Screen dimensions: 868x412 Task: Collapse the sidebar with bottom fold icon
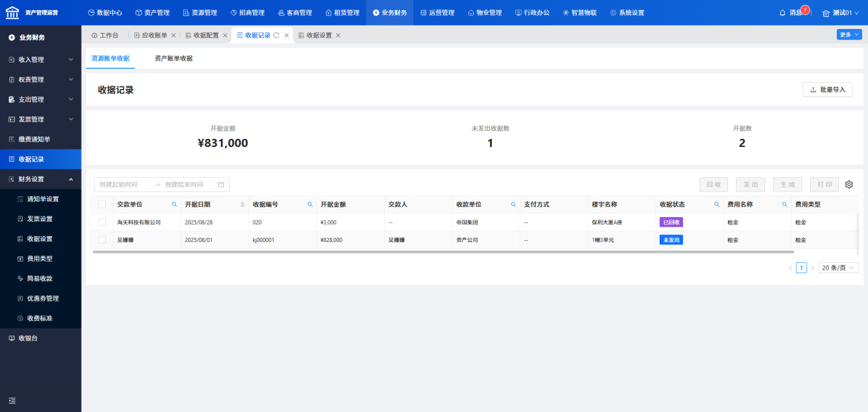pos(12,400)
